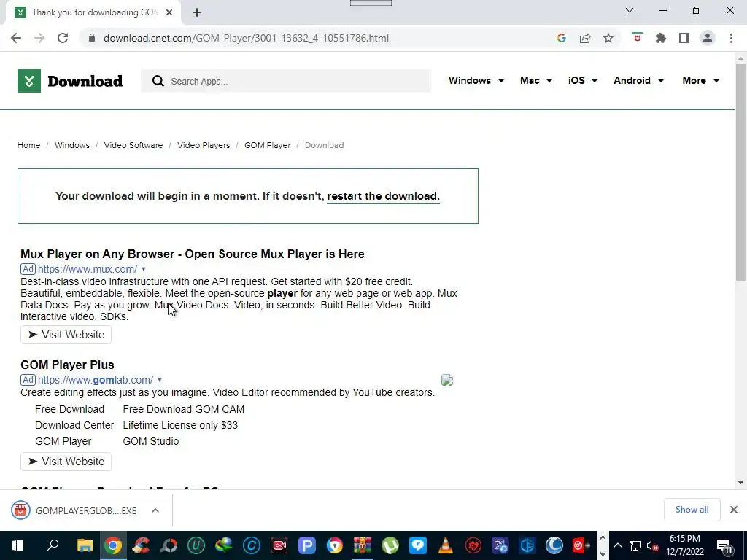Image resolution: width=747 pixels, height=560 pixels.
Task: Open options caret for GOMPLAYERGLOB download
Action: coord(155,510)
